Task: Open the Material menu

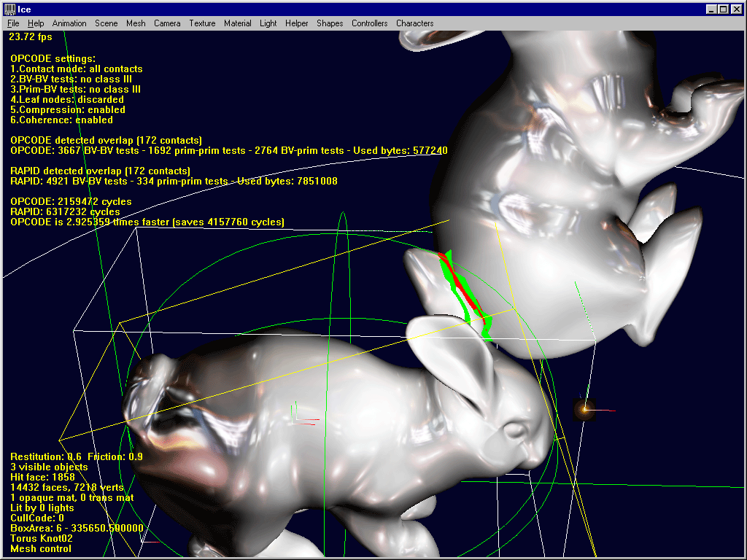Action: (238, 23)
